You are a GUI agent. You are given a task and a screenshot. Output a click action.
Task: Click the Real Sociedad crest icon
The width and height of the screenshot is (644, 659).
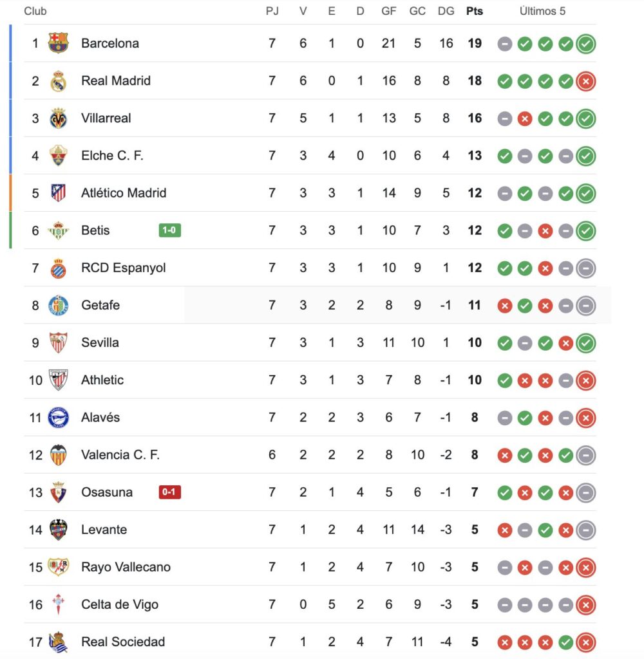(58, 642)
